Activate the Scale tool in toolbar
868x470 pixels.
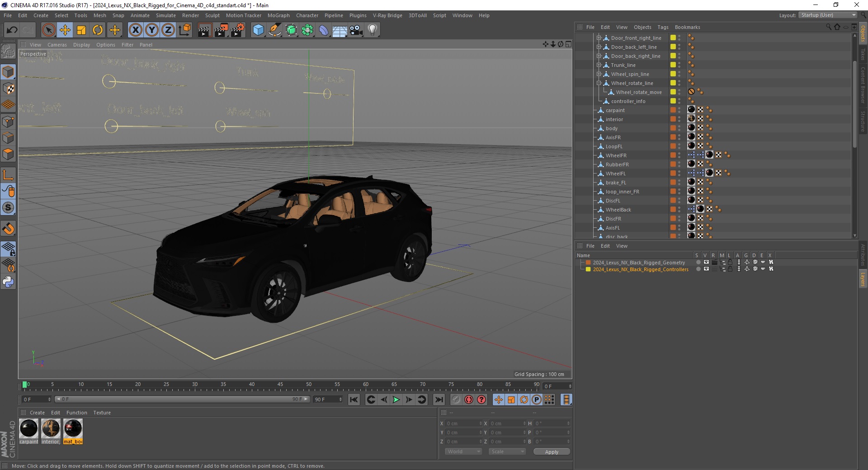click(x=81, y=30)
